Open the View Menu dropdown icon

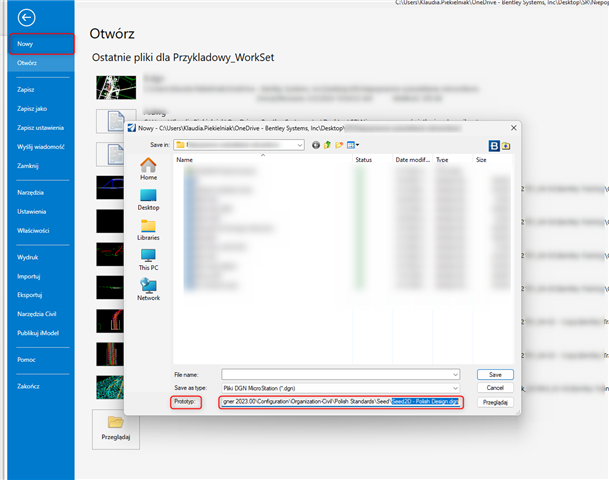tap(353, 145)
